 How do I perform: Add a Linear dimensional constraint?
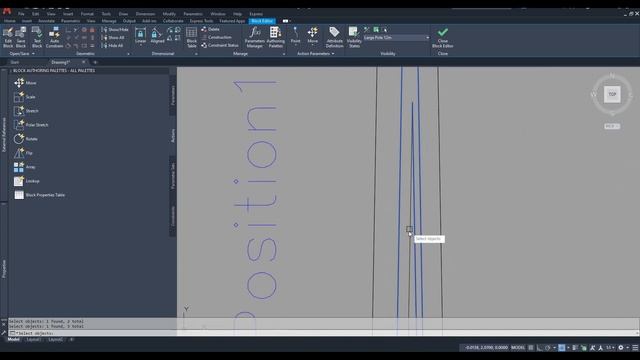click(x=140, y=36)
